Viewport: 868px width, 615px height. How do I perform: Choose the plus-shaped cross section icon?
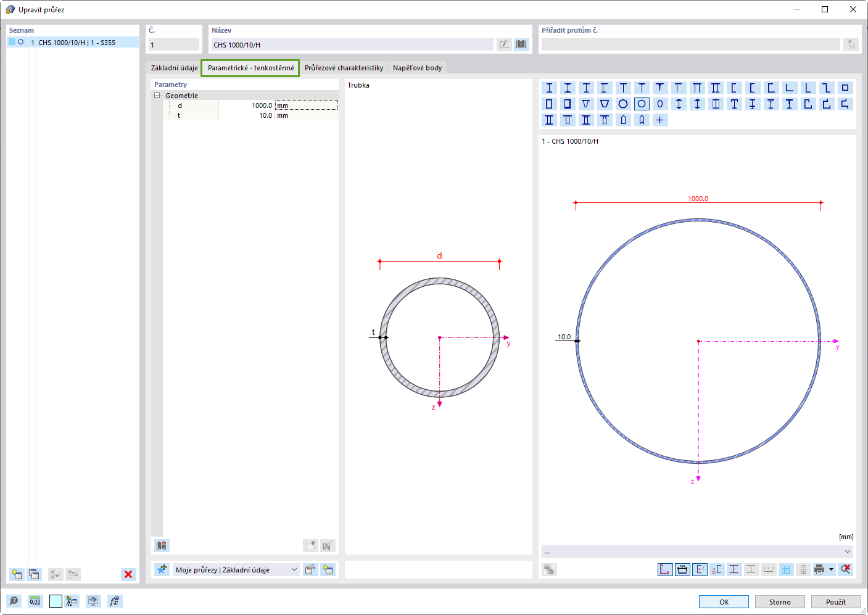[x=660, y=120]
